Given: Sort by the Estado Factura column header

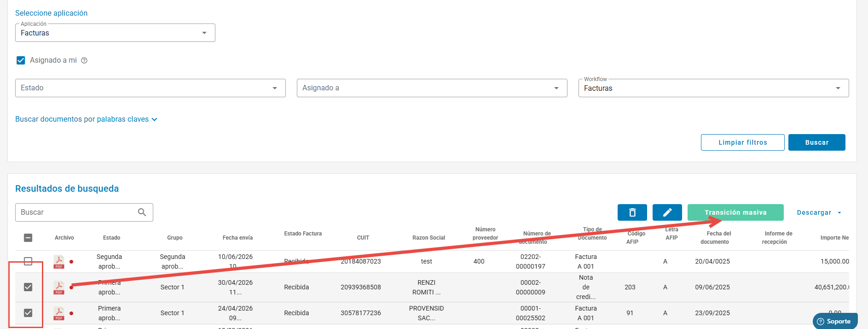Looking at the screenshot, I should pos(303,234).
